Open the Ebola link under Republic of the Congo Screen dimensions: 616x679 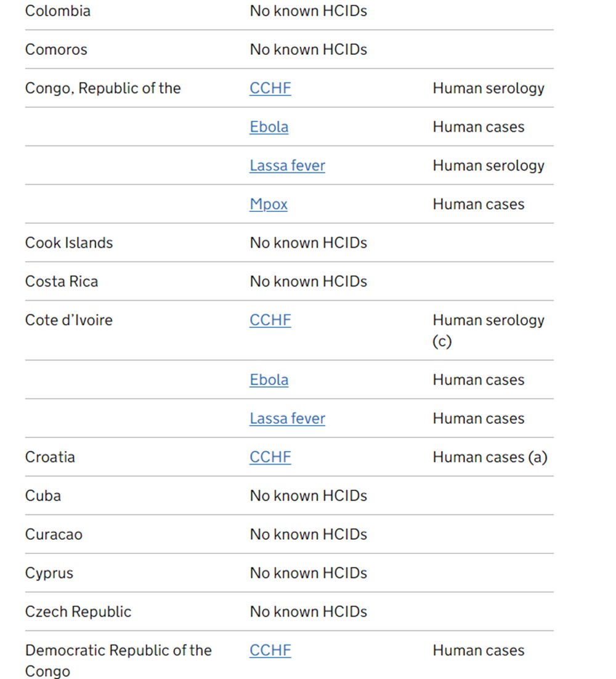(x=269, y=127)
